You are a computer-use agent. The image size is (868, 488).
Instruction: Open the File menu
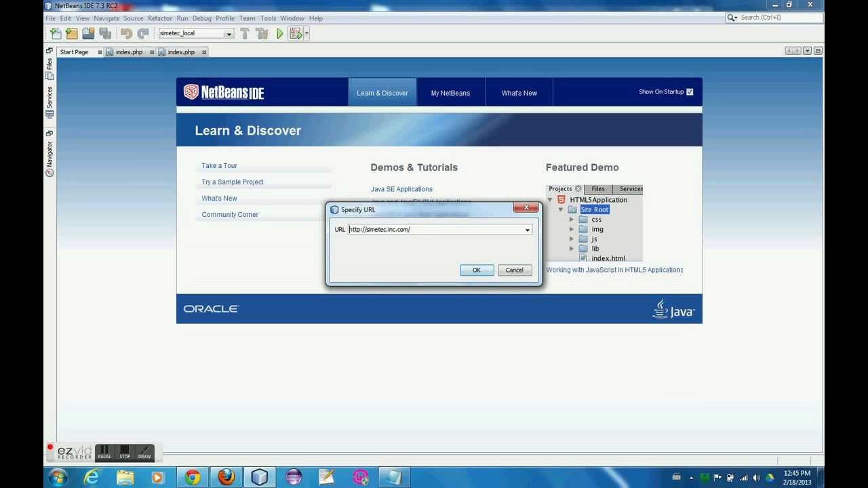tap(51, 18)
